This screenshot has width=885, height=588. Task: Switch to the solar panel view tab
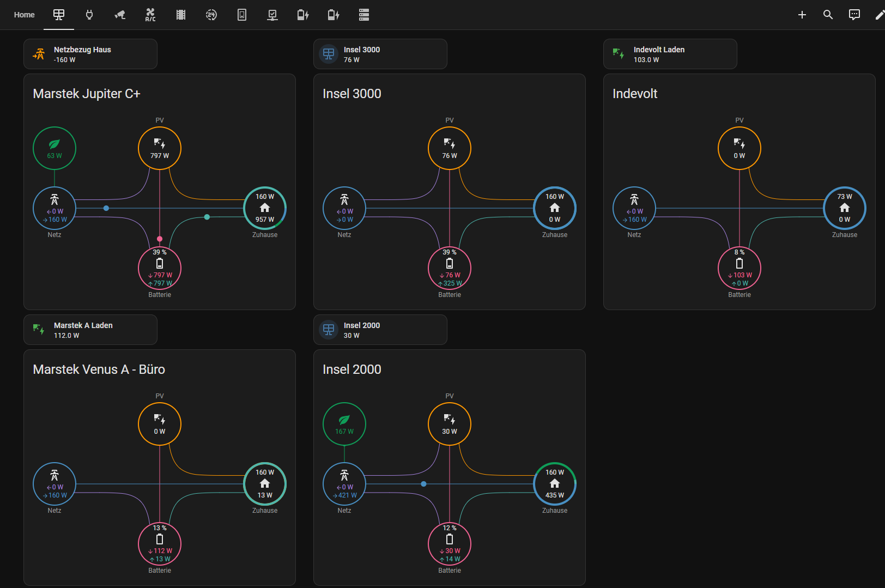[59, 15]
